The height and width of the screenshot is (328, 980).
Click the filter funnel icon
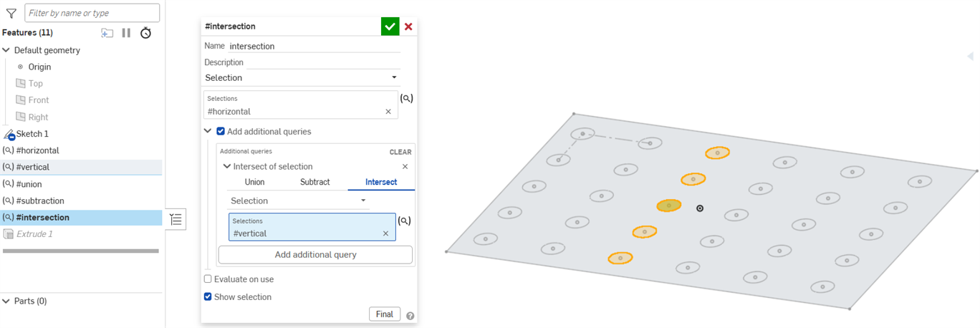[11, 13]
